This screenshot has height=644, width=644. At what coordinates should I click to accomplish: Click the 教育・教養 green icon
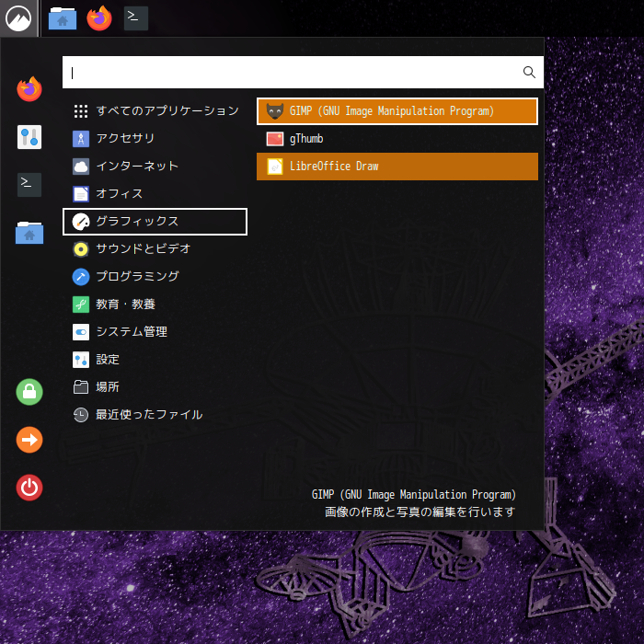pos(81,305)
